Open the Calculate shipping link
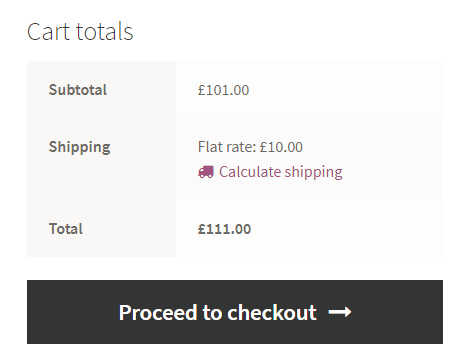This screenshot has height=363, width=474. tap(270, 172)
